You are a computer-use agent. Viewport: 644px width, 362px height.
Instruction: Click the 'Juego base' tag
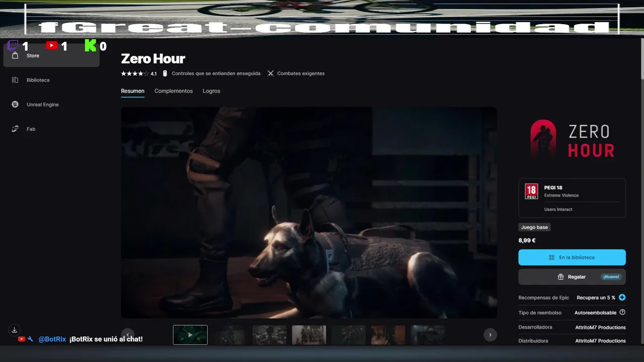tap(534, 227)
